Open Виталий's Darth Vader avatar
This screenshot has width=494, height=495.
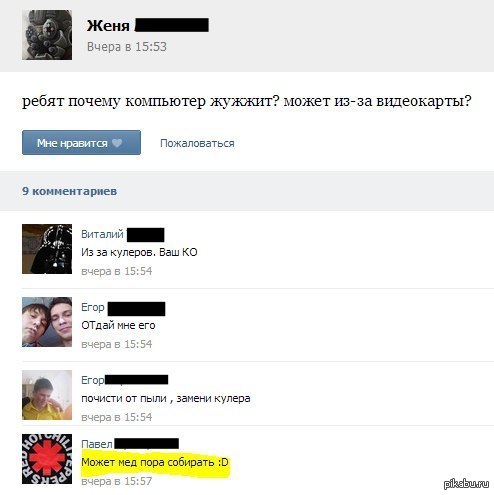pyautogui.click(x=47, y=249)
